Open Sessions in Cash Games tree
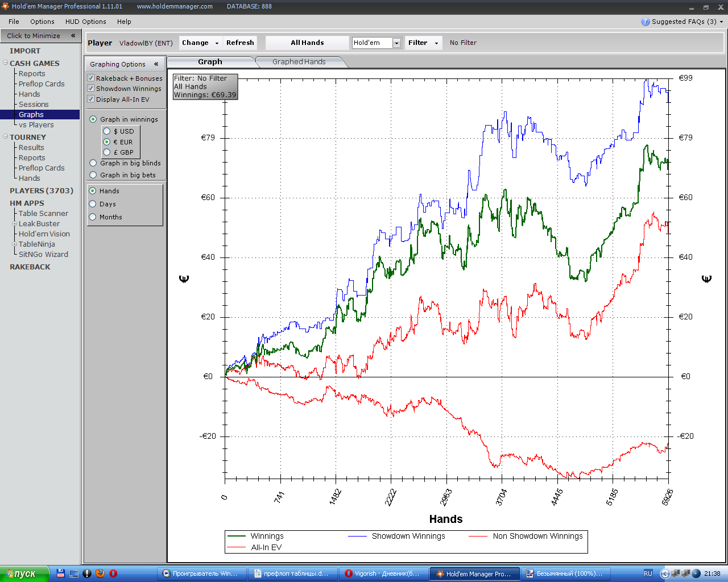728x582 pixels. tap(34, 105)
